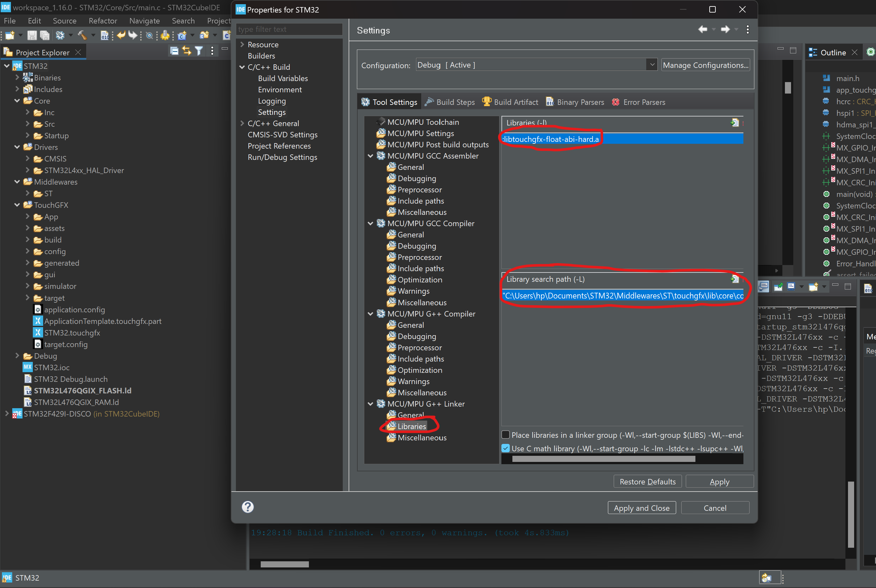This screenshot has height=588, width=876.
Task: Enable Place libraries in a linker group checkbox
Action: point(506,435)
